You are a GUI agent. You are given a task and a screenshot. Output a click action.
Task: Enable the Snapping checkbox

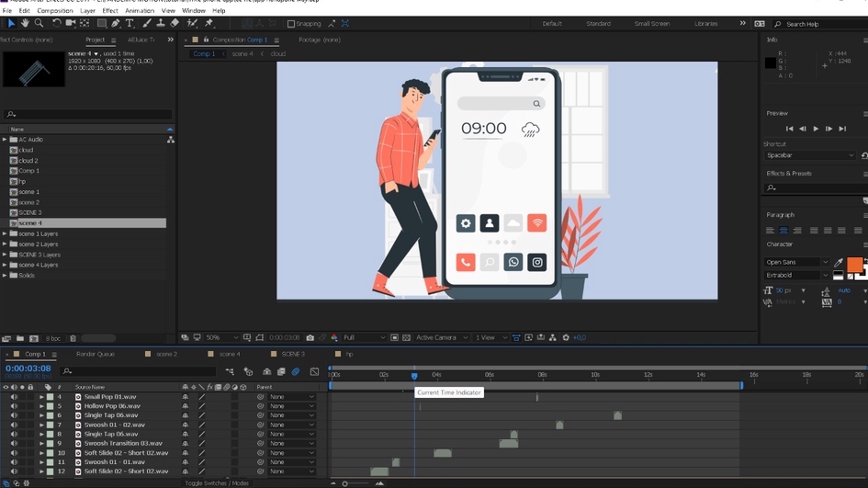click(290, 24)
